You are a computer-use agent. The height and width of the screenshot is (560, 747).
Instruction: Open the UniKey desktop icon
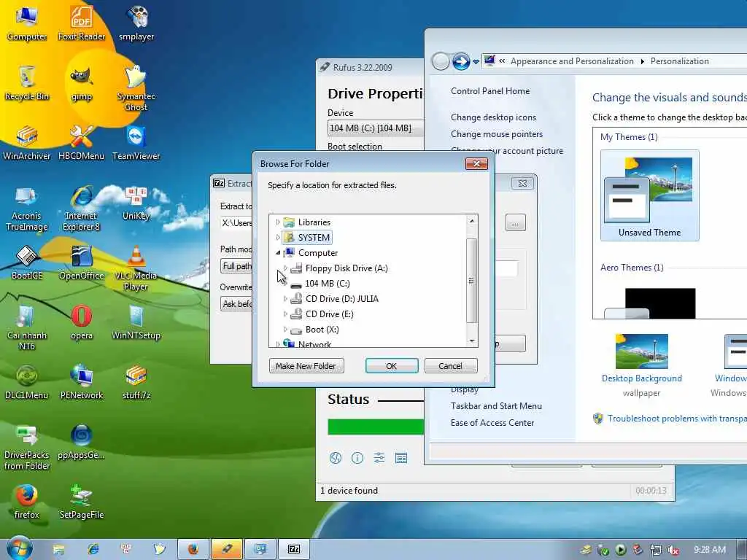pos(136,203)
